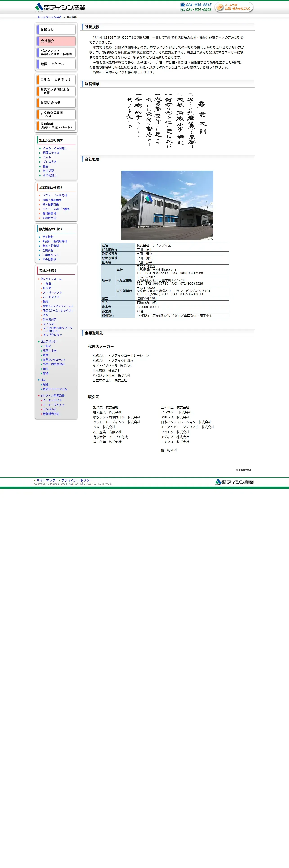Open the ウレタンフォーム category link
This screenshot has height=868, width=289.
pos(51,279)
